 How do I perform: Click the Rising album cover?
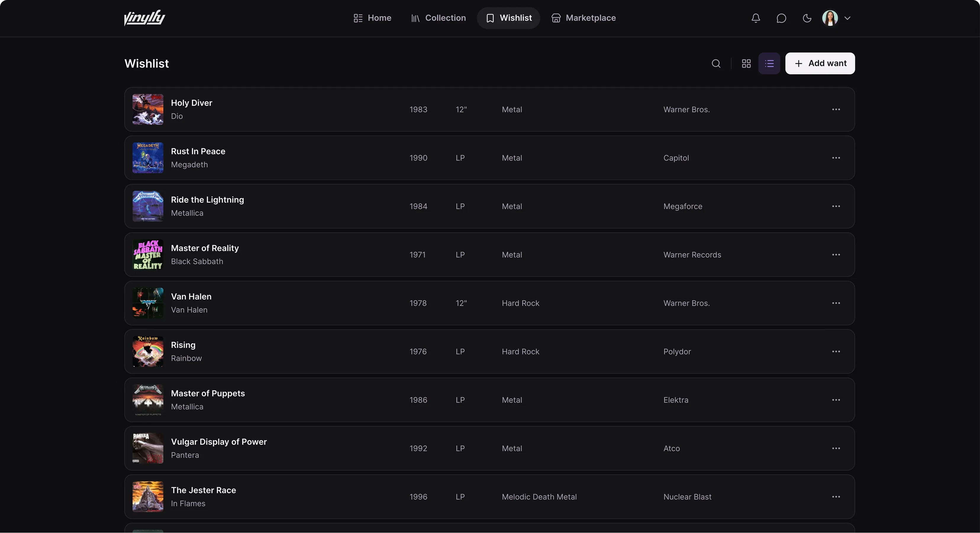pyautogui.click(x=148, y=352)
